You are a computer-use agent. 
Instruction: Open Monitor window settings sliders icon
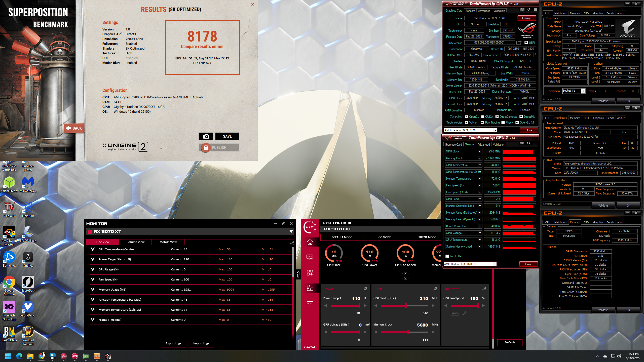click(x=292, y=243)
